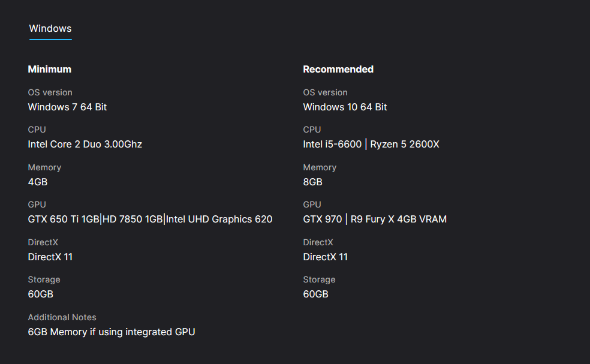
Task: Click the 60GB storage value under Minimum
Action: [x=41, y=294]
